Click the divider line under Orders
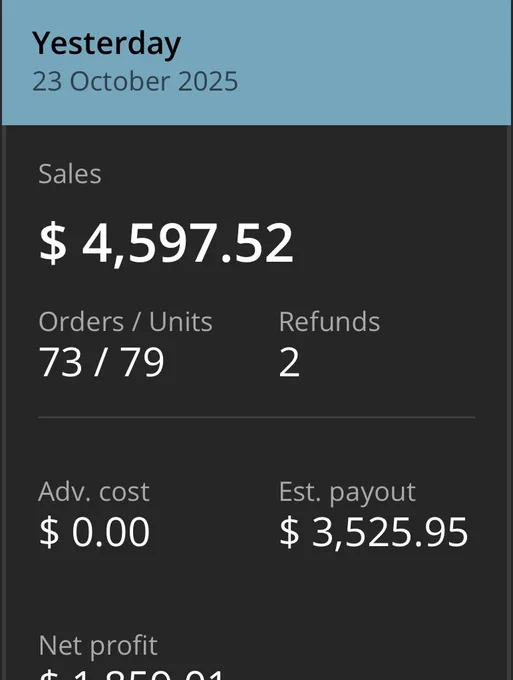The height and width of the screenshot is (680, 513). click(256, 417)
